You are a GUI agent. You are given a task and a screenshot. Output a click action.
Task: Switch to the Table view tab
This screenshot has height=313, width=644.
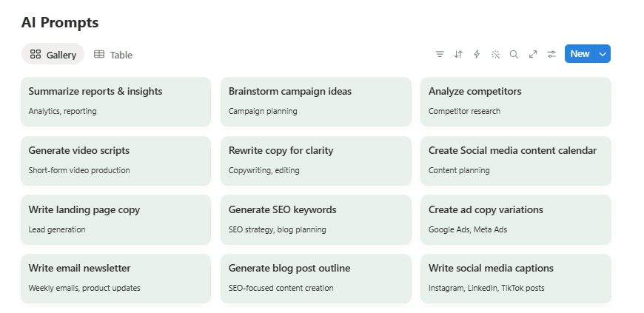(113, 54)
